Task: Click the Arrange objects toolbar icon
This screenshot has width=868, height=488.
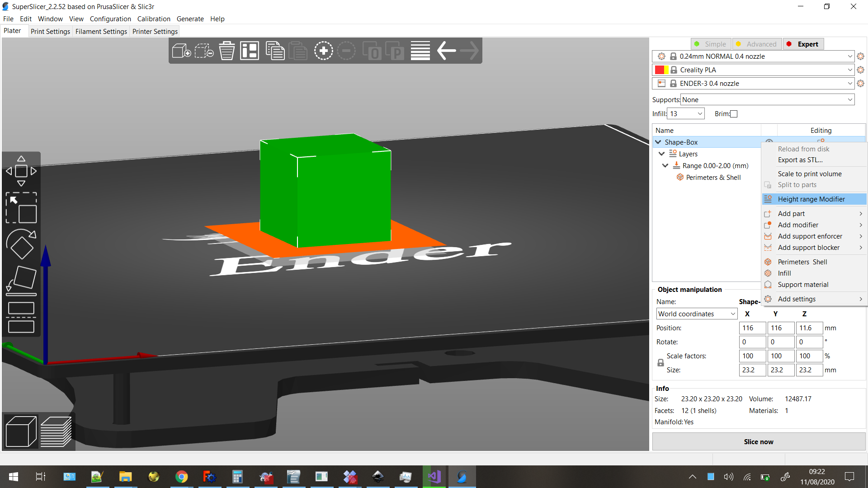Action: [250, 51]
